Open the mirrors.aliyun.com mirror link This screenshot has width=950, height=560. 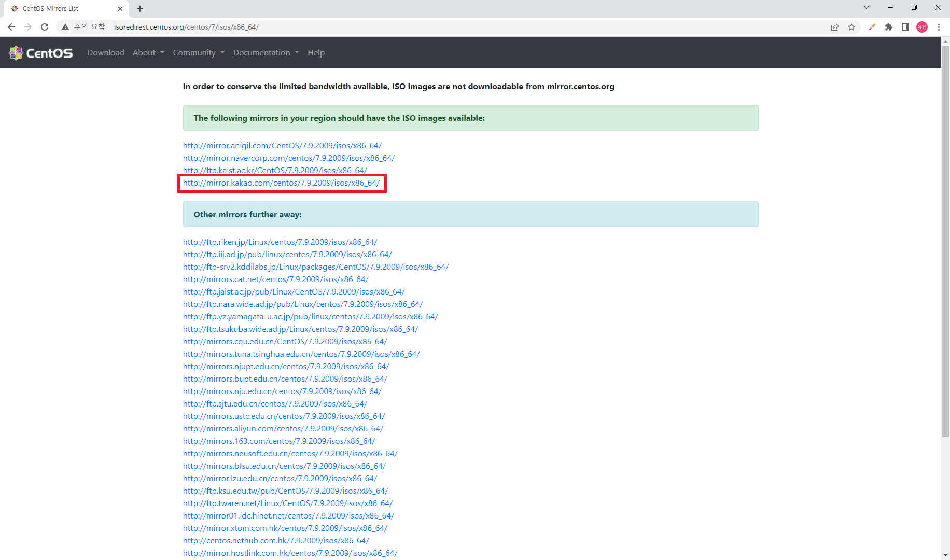283,429
